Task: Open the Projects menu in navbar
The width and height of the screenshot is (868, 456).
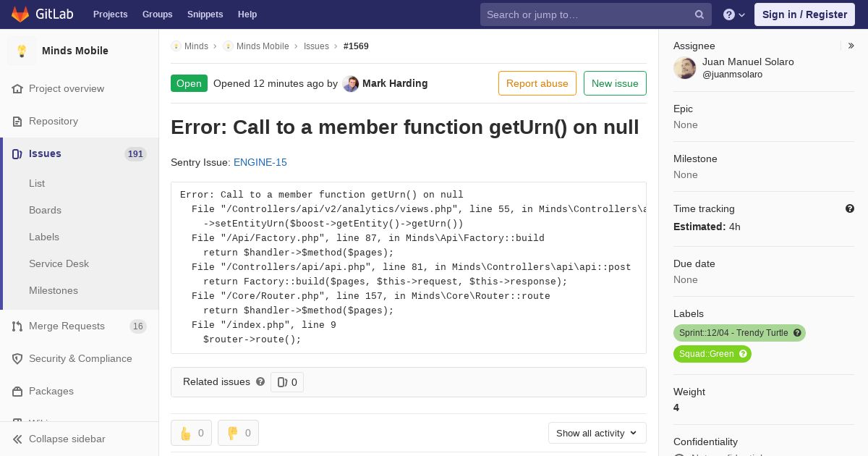Action: tap(110, 14)
